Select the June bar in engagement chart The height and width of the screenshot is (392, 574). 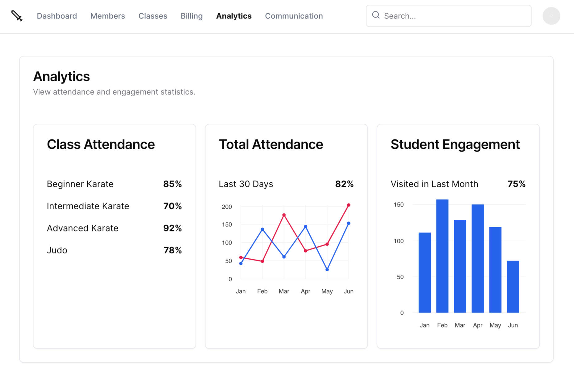(513, 286)
